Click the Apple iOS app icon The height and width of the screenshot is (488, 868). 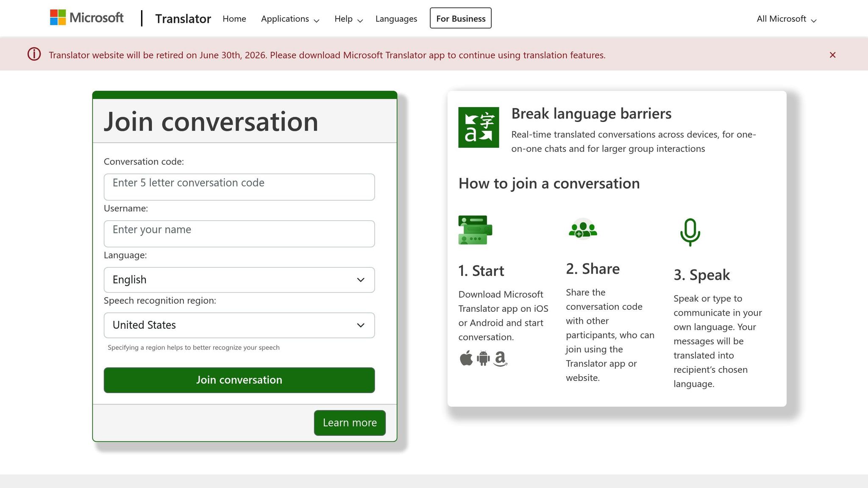466,358
